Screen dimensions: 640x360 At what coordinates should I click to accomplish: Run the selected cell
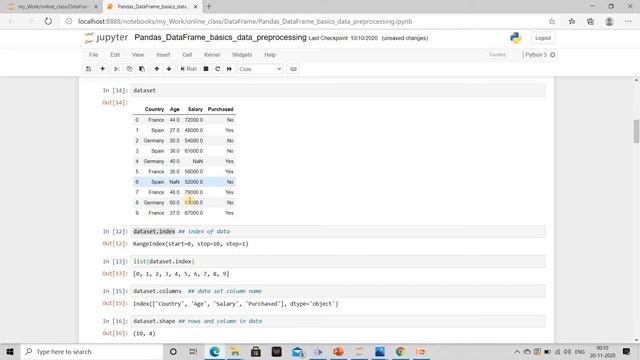coord(189,69)
